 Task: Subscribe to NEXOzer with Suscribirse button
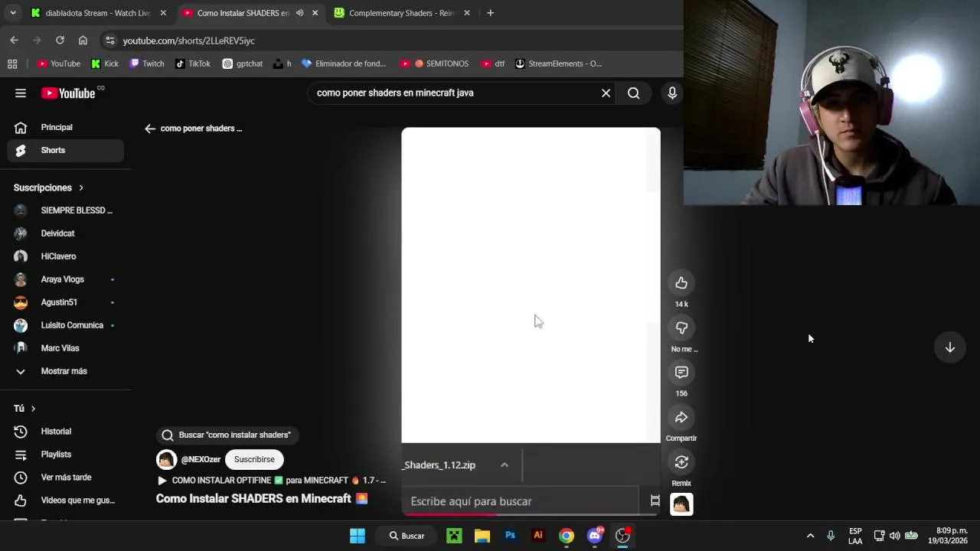click(x=254, y=459)
